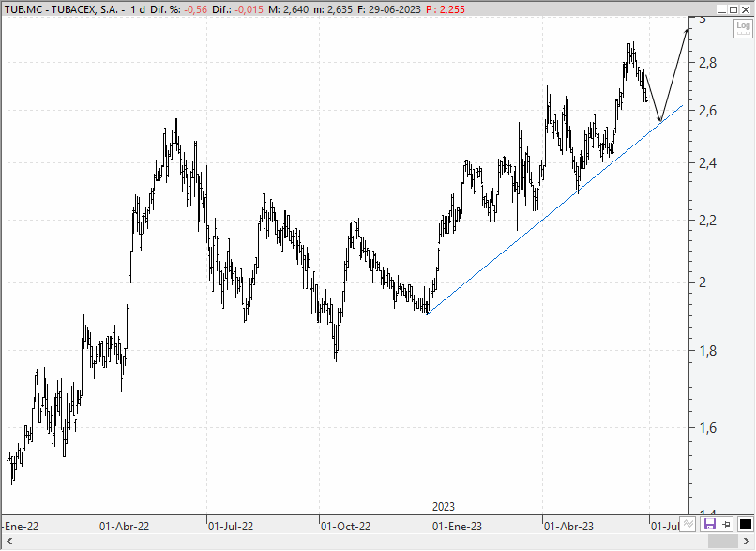Click the '2,8' price axis label

708,63
